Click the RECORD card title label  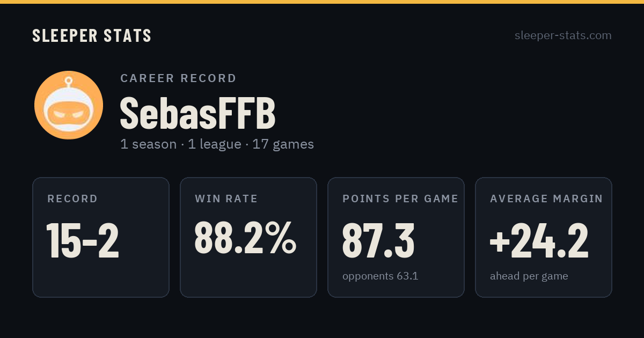72,199
